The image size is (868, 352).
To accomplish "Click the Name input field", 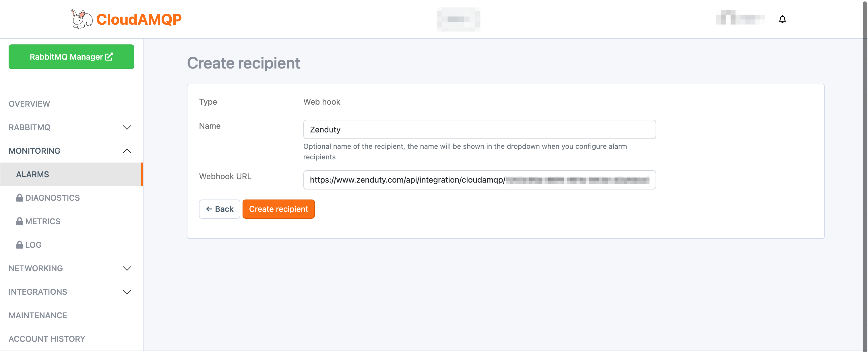I will coord(479,130).
